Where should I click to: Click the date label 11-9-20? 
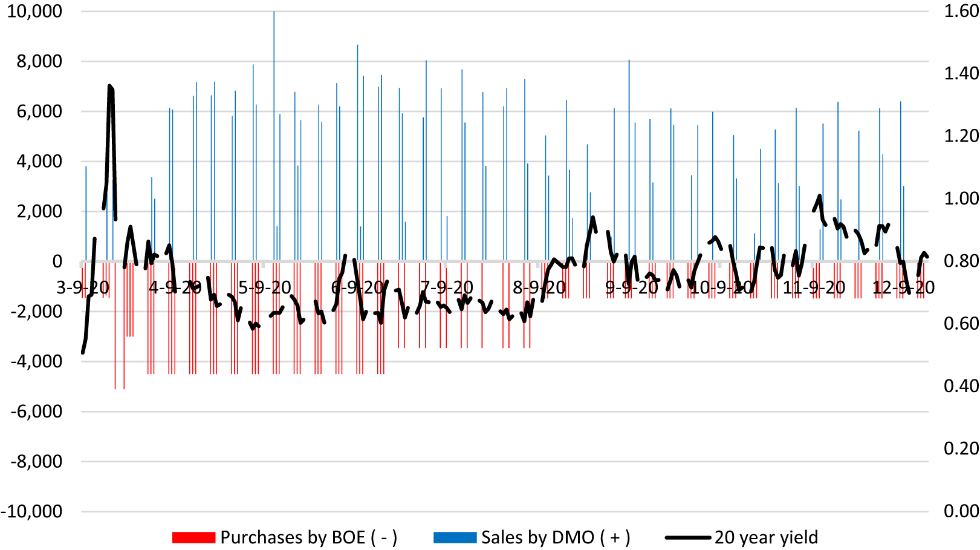(x=814, y=287)
